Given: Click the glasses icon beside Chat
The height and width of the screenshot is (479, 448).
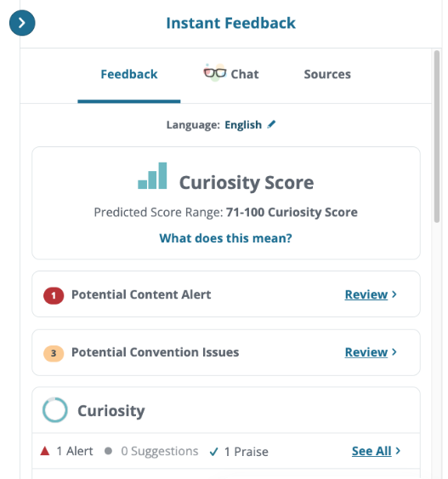Looking at the screenshot, I should coord(215,72).
